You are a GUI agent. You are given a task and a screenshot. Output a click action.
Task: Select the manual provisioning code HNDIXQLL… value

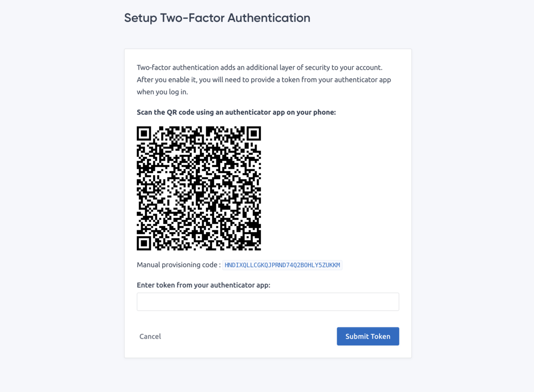(x=282, y=265)
